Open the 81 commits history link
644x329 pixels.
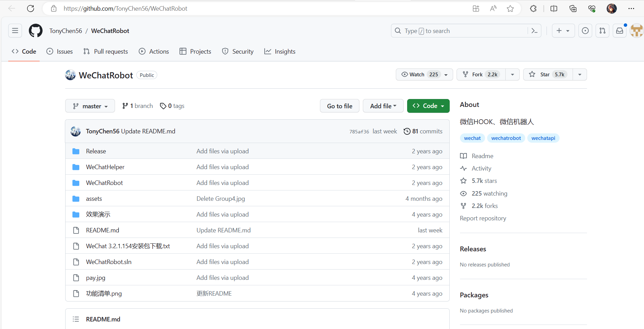(423, 131)
